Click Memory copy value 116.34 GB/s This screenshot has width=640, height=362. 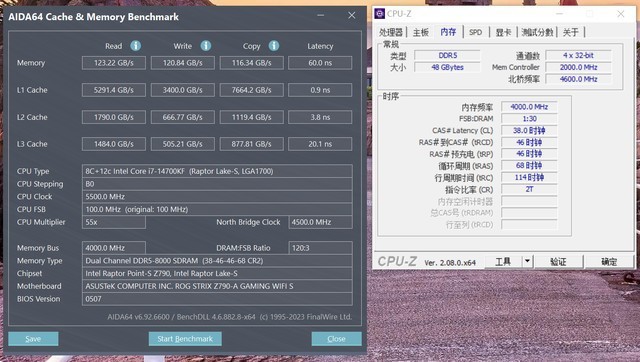[252, 63]
